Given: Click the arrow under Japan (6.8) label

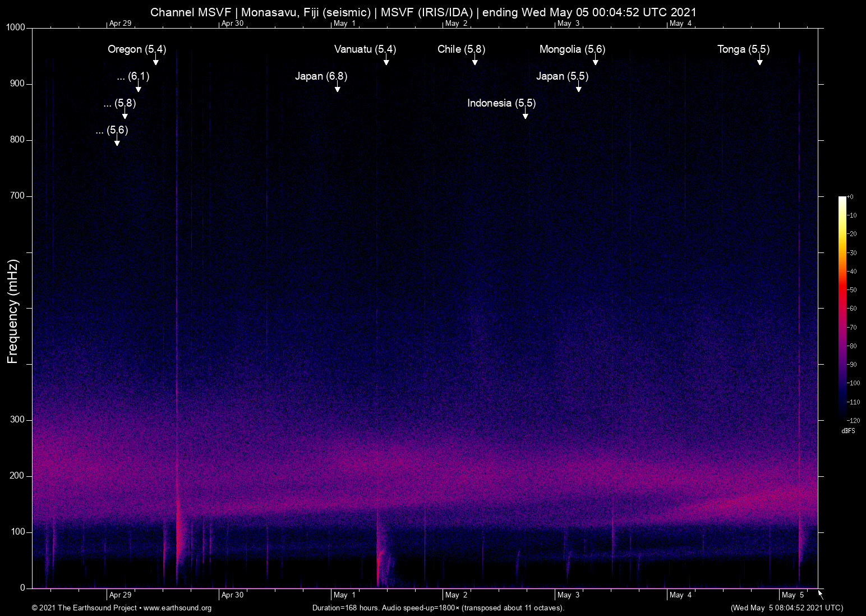Looking at the screenshot, I should pyautogui.click(x=338, y=89).
